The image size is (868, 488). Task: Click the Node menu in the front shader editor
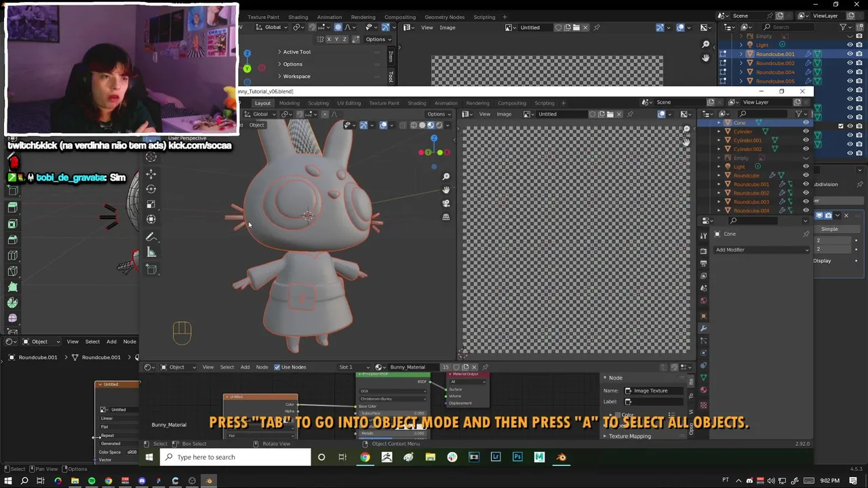[x=262, y=367]
